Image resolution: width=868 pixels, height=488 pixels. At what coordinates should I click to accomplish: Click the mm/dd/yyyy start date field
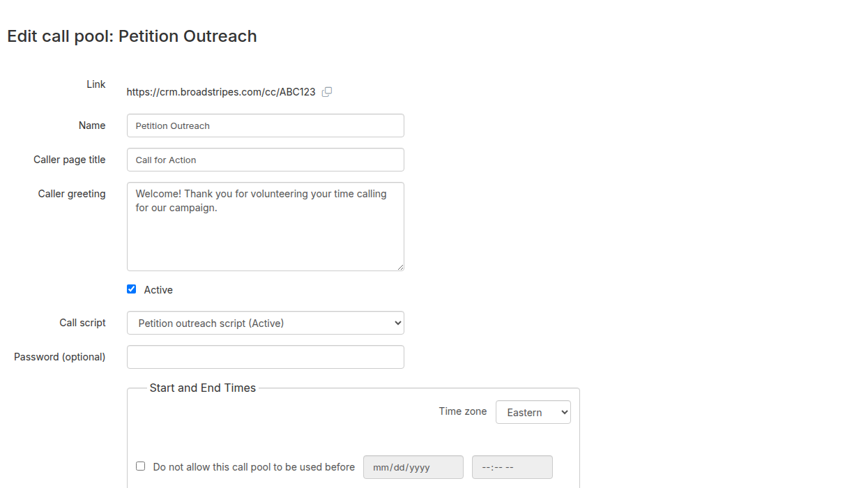click(x=413, y=467)
